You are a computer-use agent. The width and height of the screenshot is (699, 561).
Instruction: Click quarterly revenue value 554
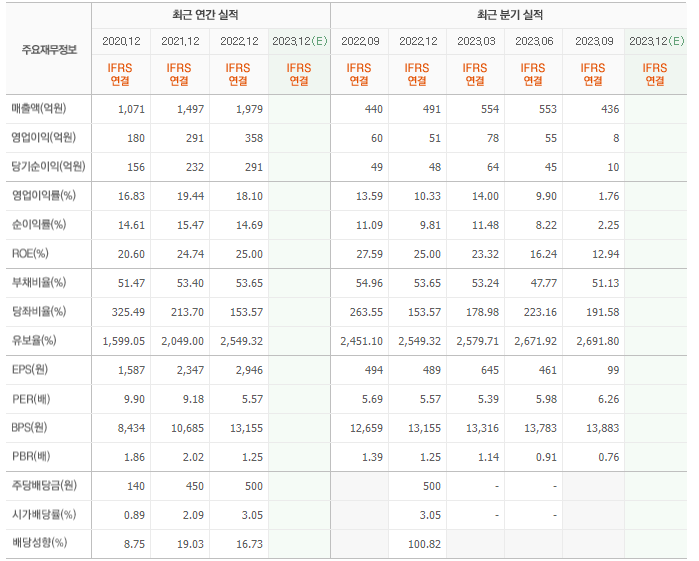489,109
